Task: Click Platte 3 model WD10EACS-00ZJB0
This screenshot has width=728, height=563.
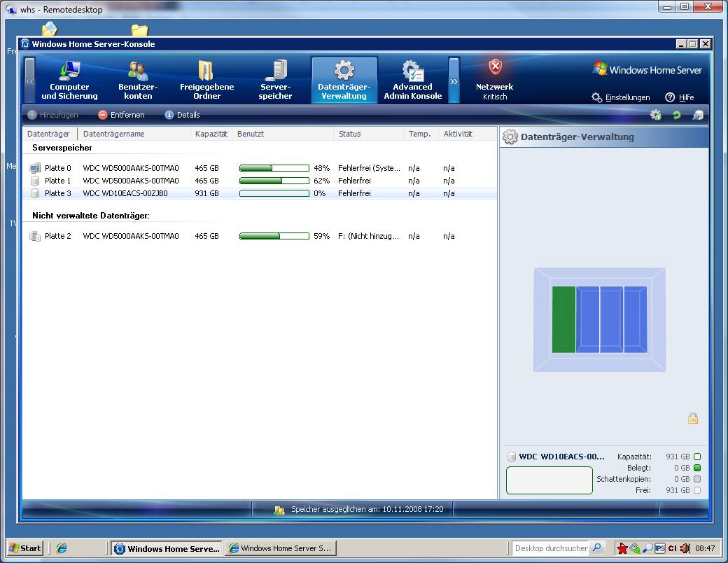Action: pos(125,193)
